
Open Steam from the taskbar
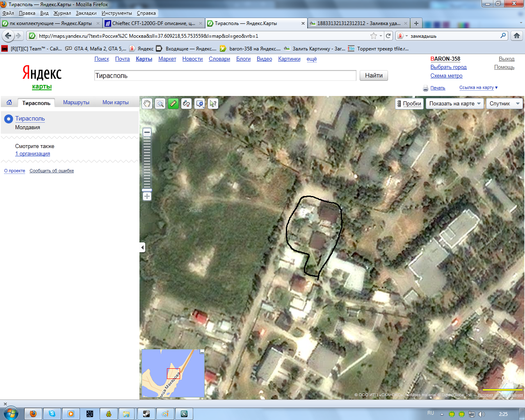[x=146, y=414]
